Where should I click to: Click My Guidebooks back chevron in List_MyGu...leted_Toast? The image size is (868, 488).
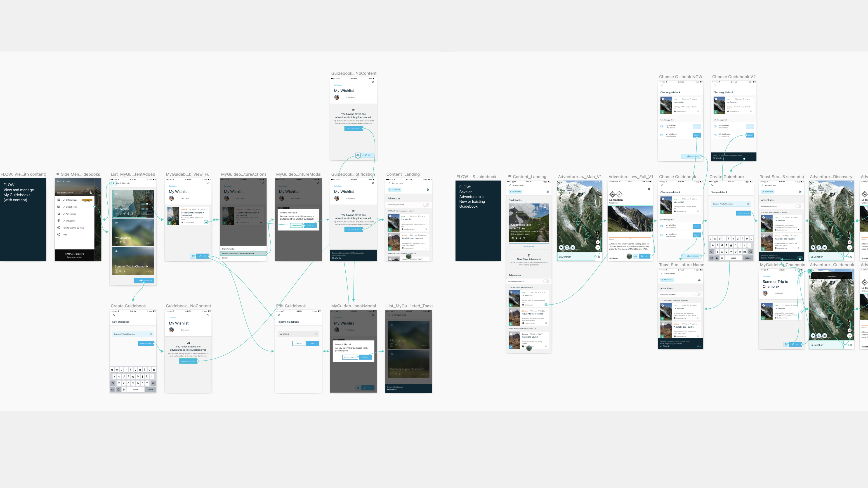coord(389,315)
